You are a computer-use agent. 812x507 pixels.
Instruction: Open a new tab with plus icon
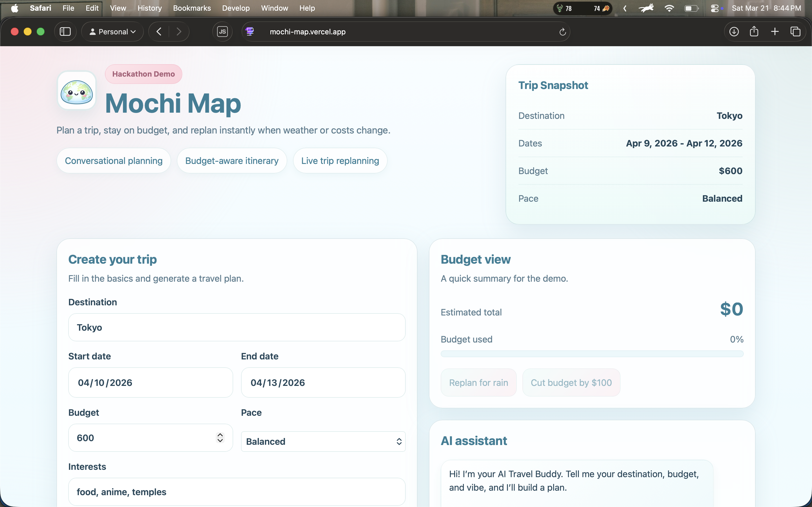pos(775,32)
